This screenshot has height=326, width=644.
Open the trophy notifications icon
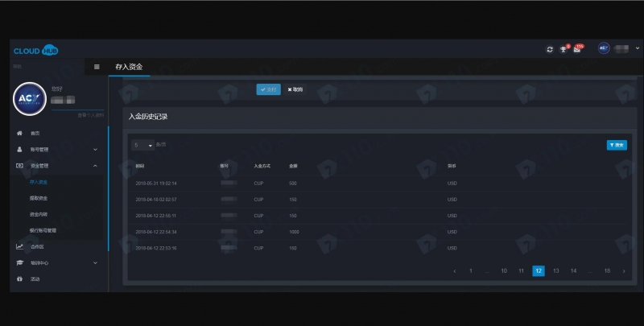coord(564,49)
